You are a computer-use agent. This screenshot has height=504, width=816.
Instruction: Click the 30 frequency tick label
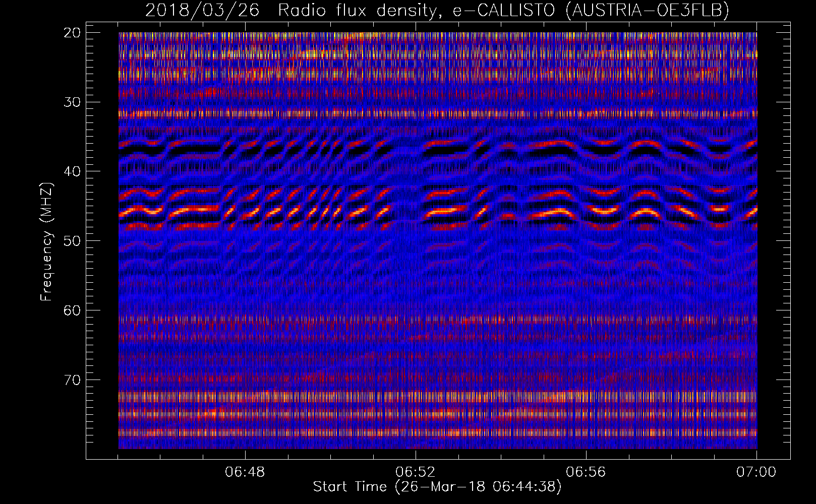click(x=73, y=102)
